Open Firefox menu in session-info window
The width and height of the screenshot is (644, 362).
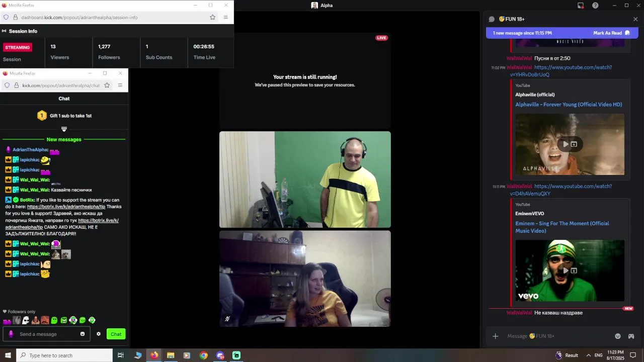click(225, 17)
